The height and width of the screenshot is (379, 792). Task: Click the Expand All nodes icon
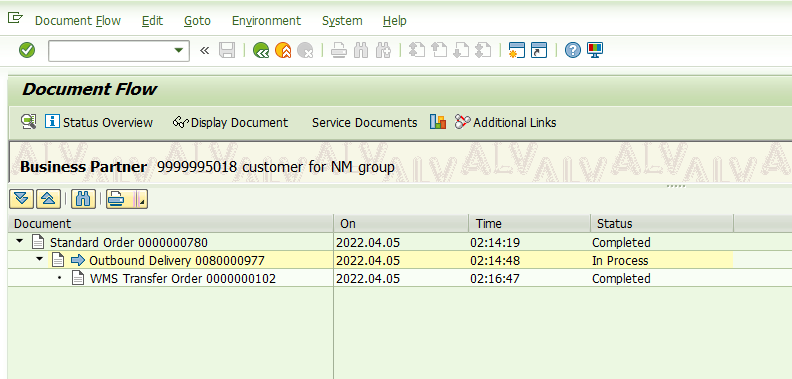pos(21,199)
